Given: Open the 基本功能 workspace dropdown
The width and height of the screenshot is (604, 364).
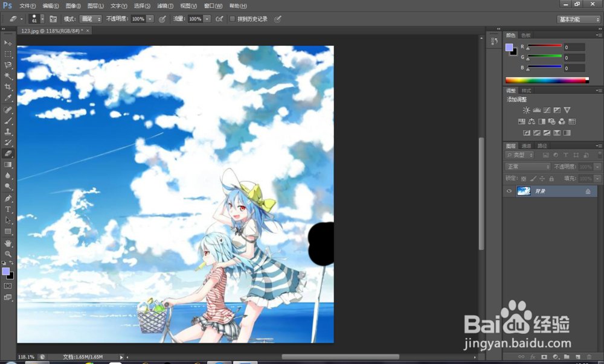Looking at the screenshot, I should 579,19.
